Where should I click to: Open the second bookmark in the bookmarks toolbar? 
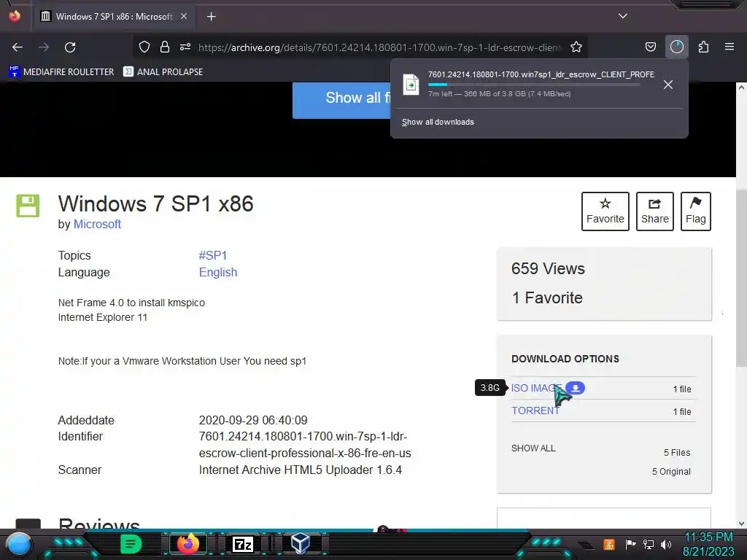(163, 72)
